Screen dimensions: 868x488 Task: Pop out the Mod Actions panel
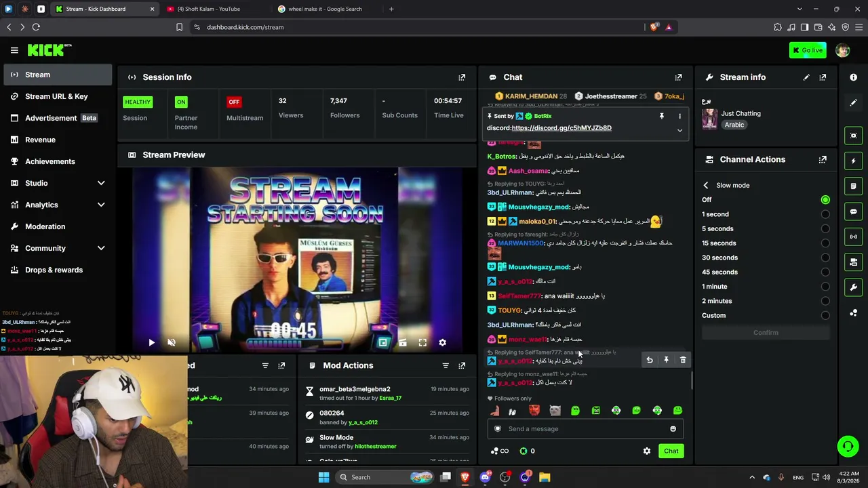(462, 366)
